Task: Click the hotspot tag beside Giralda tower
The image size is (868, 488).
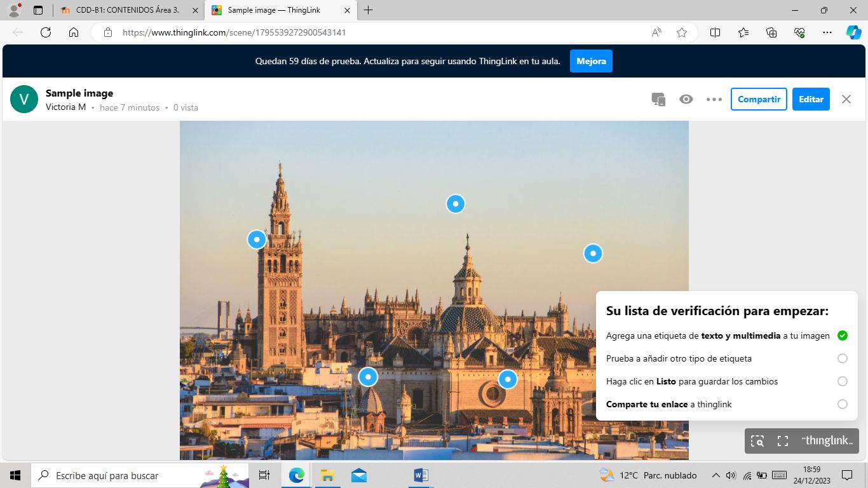Action: tap(257, 240)
